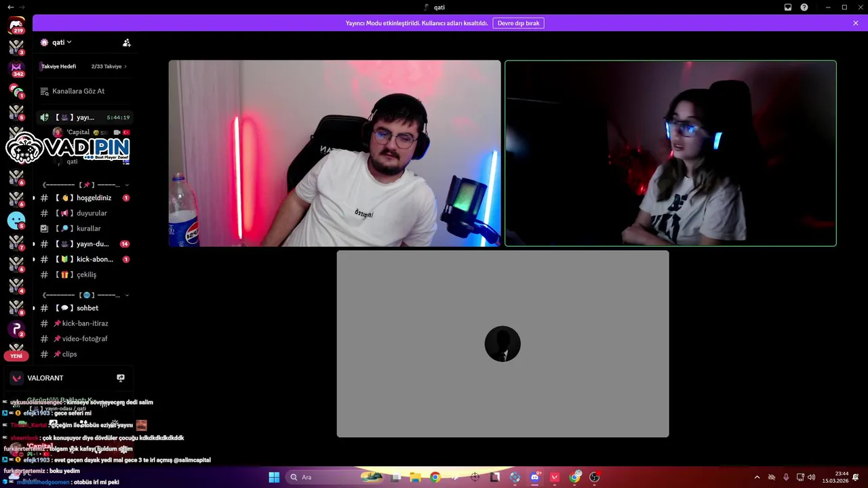Open the Discord help icon
Viewport: 868px width, 488px height.
tap(804, 7)
